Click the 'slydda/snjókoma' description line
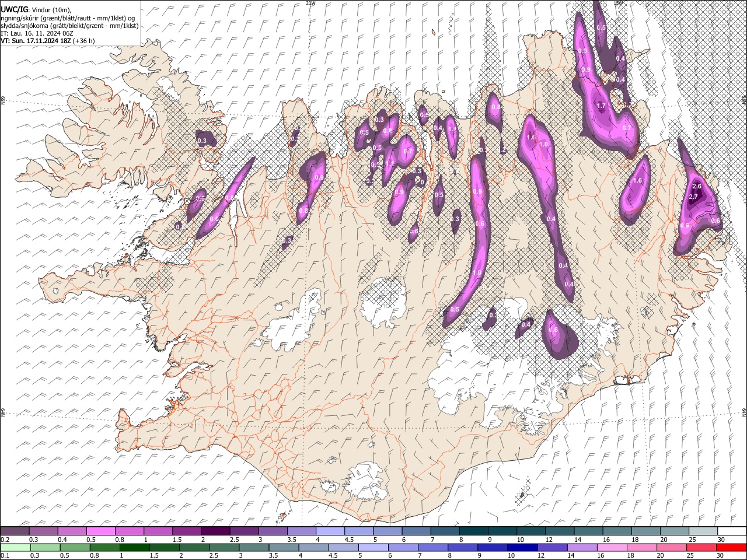 point(69,26)
